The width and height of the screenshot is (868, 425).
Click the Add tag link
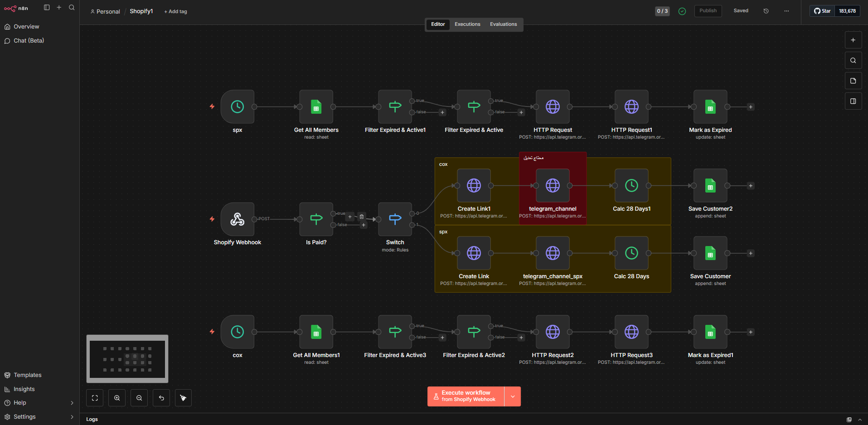(176, 12)
